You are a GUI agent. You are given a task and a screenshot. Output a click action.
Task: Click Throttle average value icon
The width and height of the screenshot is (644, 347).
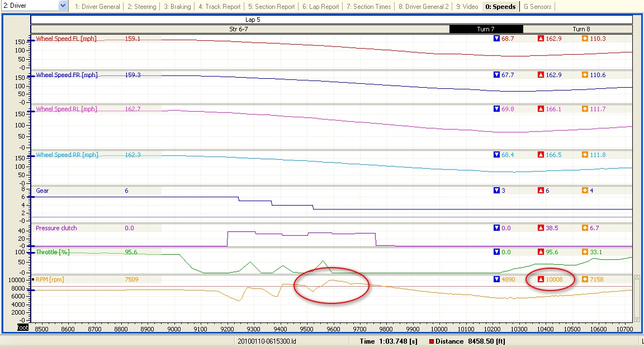pyautogui.click(x=585, y=252)
